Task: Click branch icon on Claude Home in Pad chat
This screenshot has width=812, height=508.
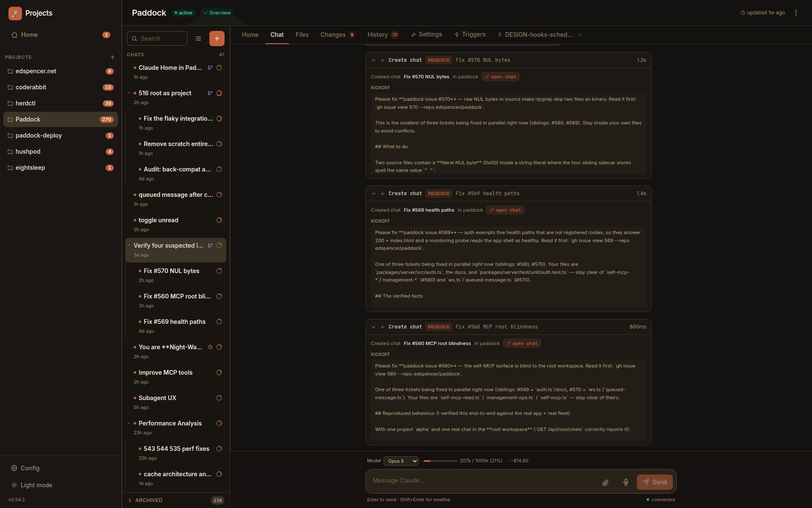Action: [x=210, y=68]
